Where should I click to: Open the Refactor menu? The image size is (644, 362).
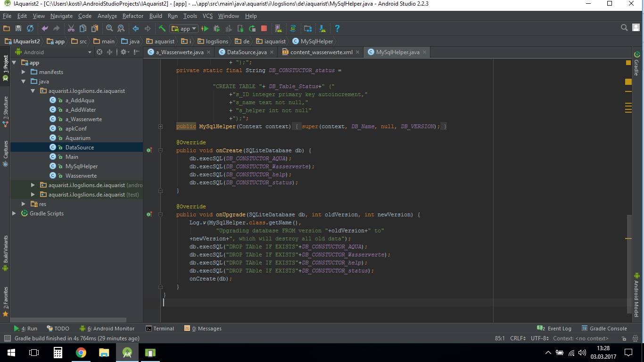[x=132, y=16]
